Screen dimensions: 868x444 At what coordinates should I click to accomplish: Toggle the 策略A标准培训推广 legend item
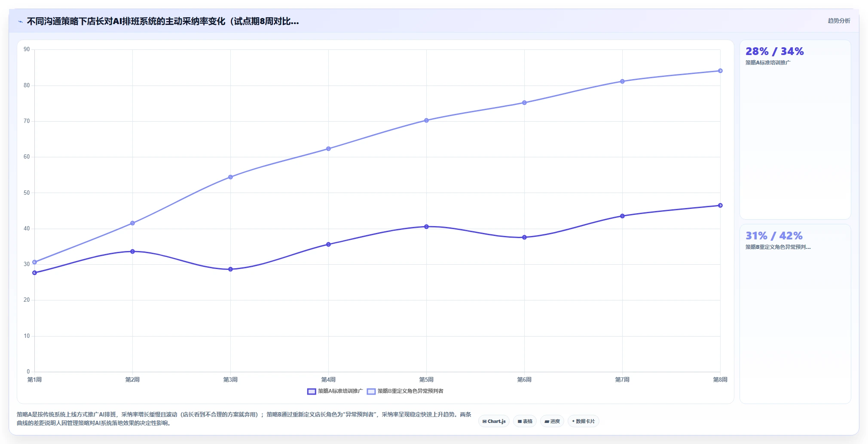pyautogui.click(x=335, y=391)
